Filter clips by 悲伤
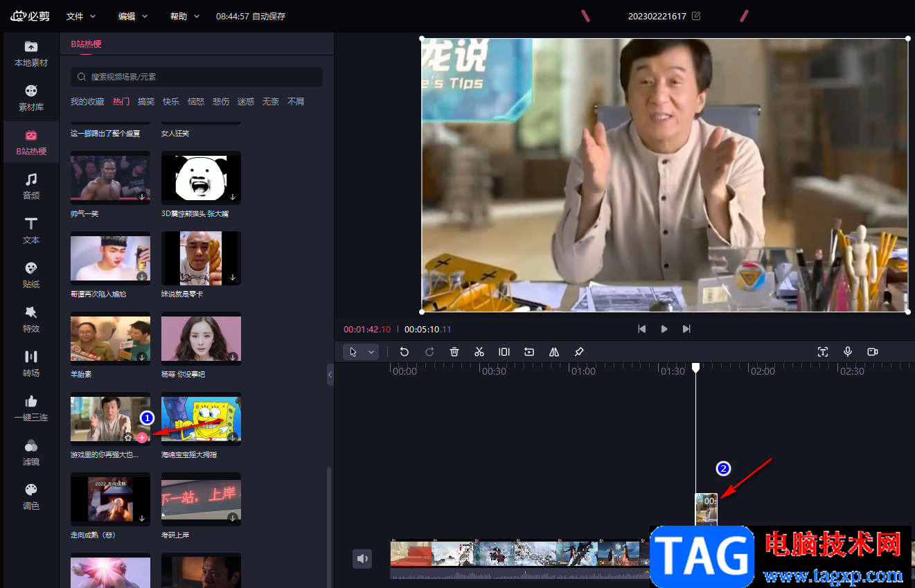The height and width of the screenshot is (588, 915). (x=221, y=102)
